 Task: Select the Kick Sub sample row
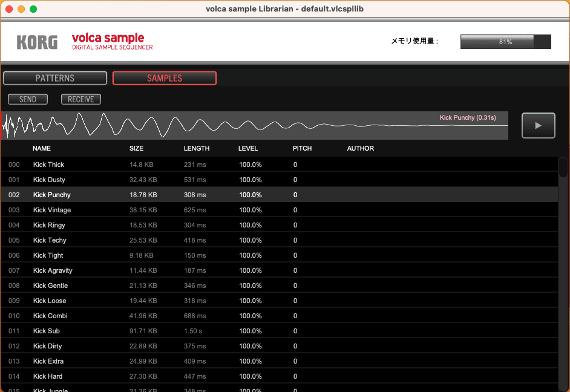279,331
